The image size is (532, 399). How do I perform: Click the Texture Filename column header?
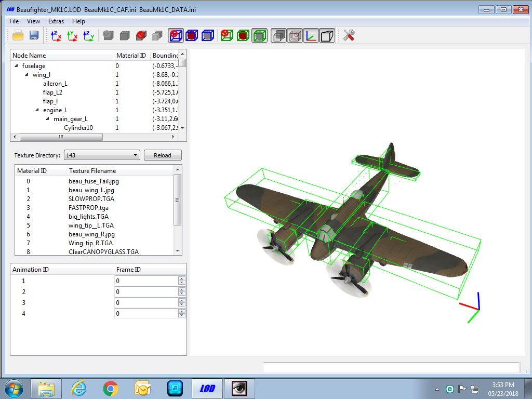coord(120,170)
